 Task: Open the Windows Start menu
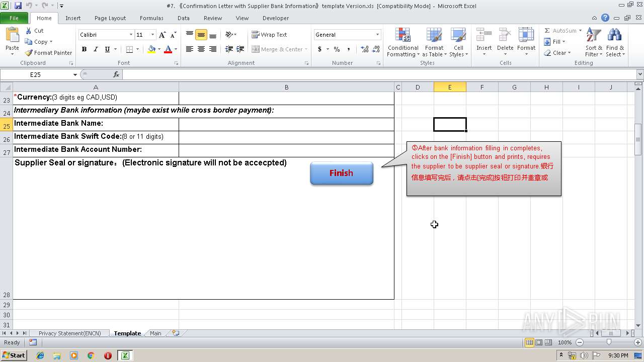tap(14, 355)
